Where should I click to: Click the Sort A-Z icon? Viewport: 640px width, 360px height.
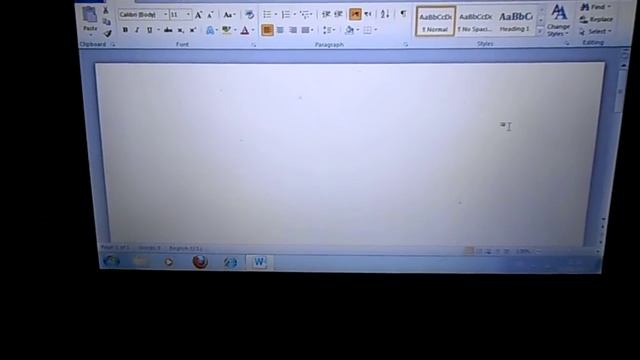385,14
